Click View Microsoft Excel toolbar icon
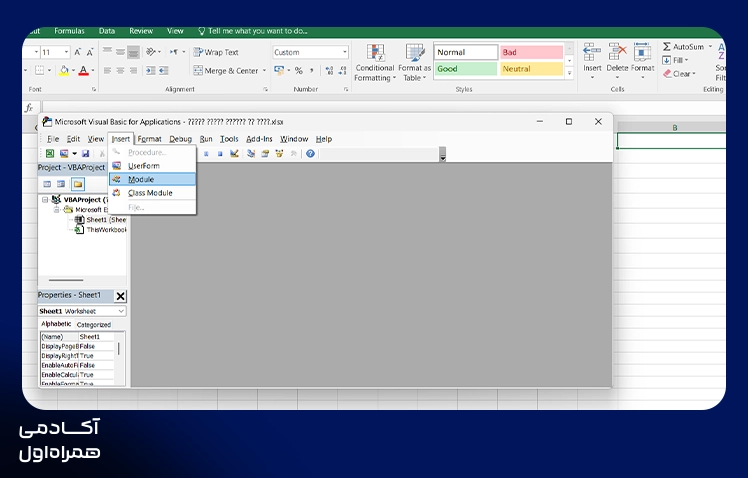 point(50,154)
